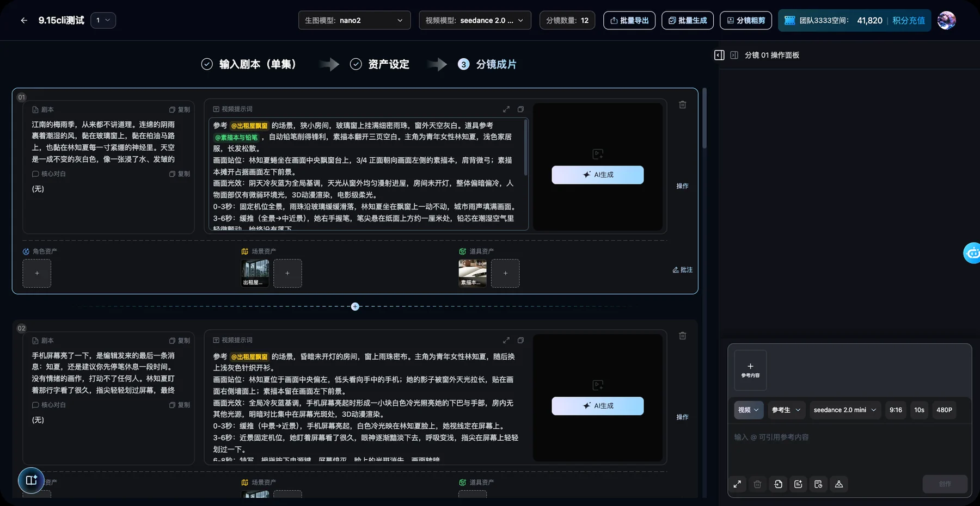The image size is (980, 506).
Task: Open the user avatar menu
Action: pyautogui.click(x=947, y=21)
